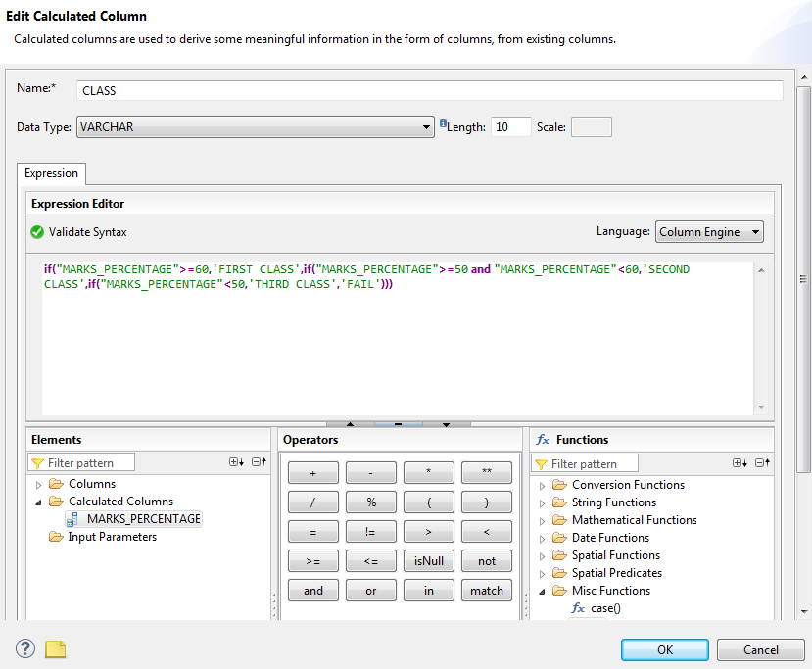Click the MARKS_PERCENTAGE calculated column icon
Viewport: 812px width, 669px height.
coord(72,520)
